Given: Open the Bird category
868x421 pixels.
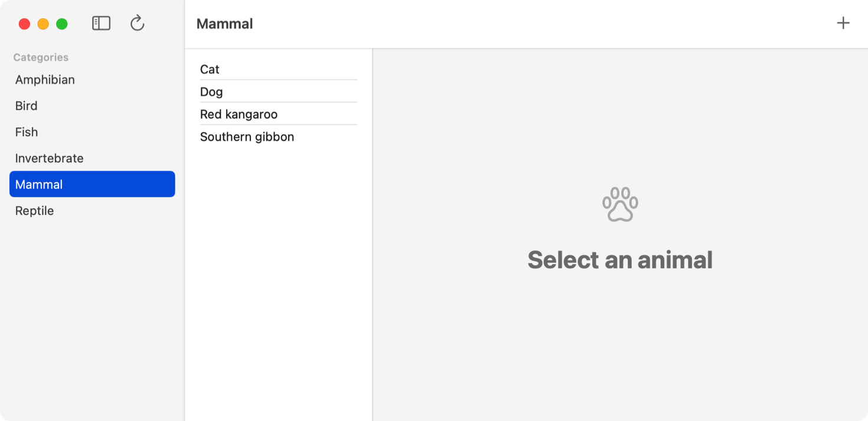Looking at the screenshot, I should (27, 106).
